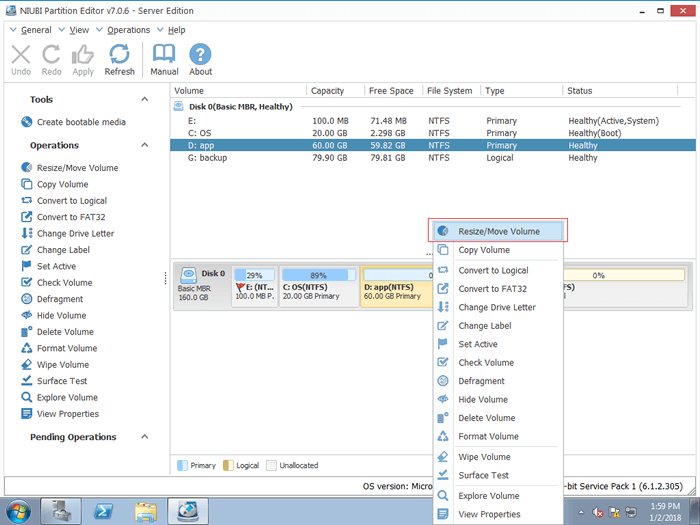Screen dimensions: 700x525
Task: Select the D: app(NTFS) partition block
Action: [x=397, y=286]
